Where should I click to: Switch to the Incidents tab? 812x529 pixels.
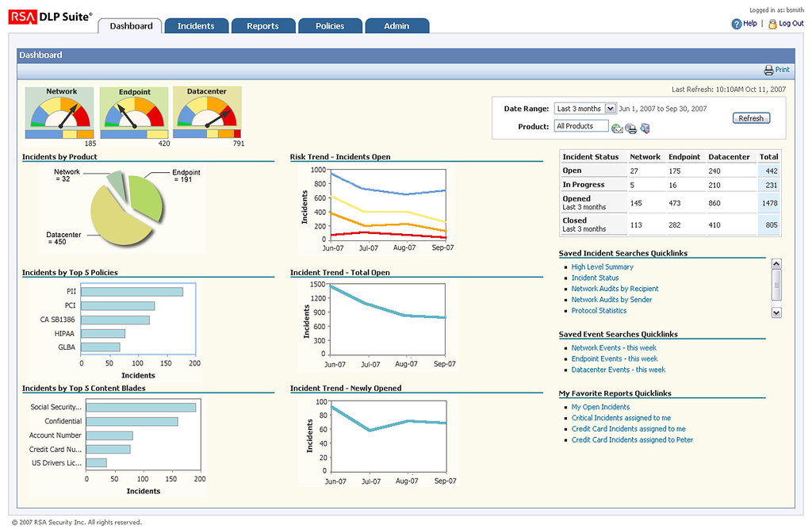pos(196,26)
